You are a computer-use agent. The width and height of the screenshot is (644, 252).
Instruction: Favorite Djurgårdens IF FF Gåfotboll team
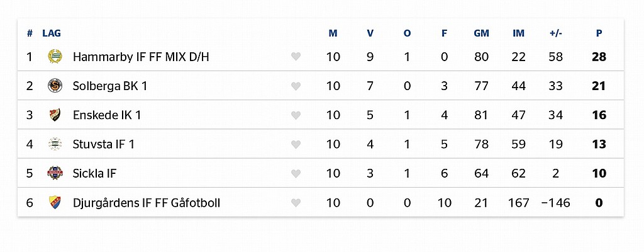click(296, 203)
